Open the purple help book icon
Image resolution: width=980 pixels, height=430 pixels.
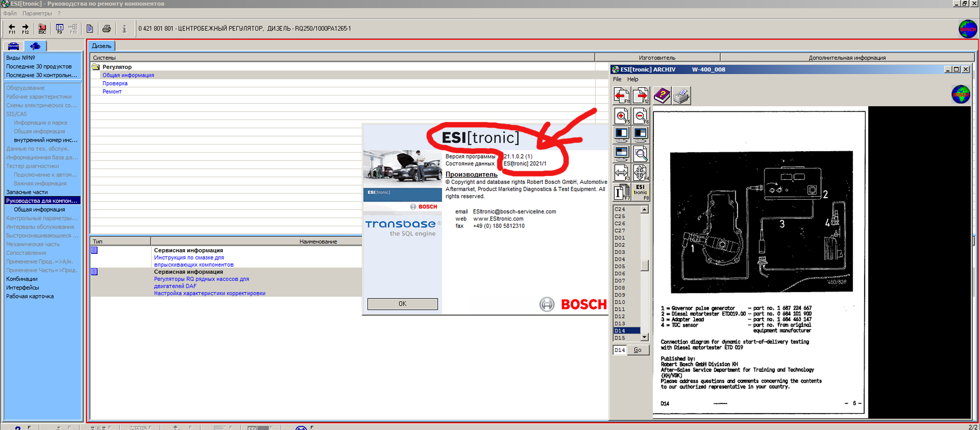click(x=662, y=96)
